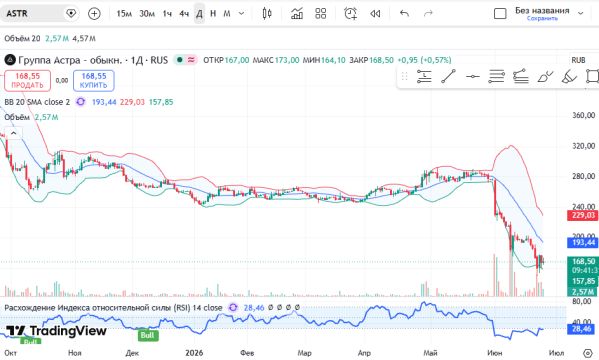Image resolution: width=599 pixels, height=360 pixels.
Task: Expand the timeframe list chevron
Action: 241,14
